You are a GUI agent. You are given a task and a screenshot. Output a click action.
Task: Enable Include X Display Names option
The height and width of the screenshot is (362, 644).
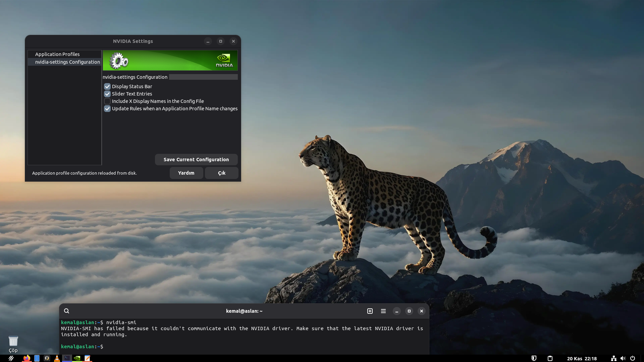(x=107, y=101)
